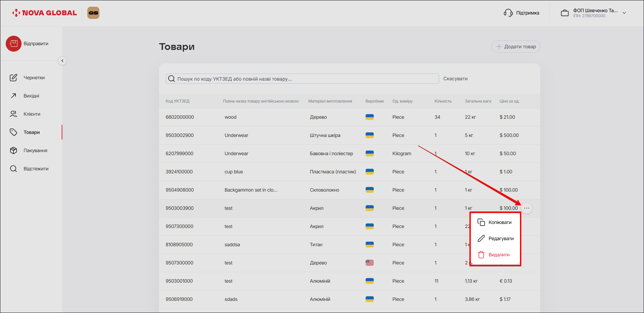
Task: Click the headset Support icon
Action: point(508,13)
